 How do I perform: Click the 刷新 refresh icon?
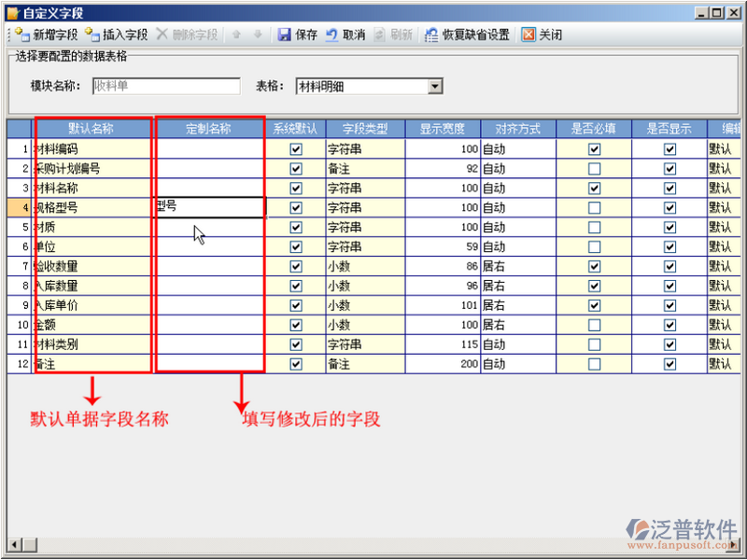tap(380, 35)
